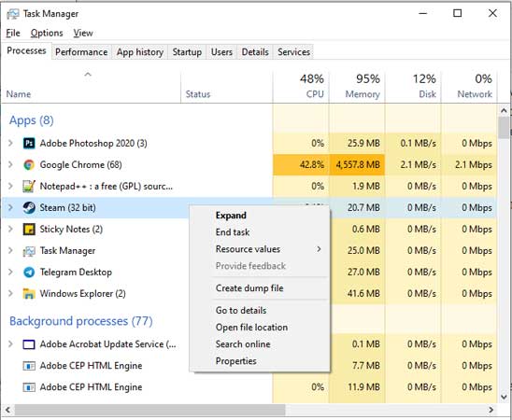Expand the Steam (32 bit) process group

click(10, 208)
